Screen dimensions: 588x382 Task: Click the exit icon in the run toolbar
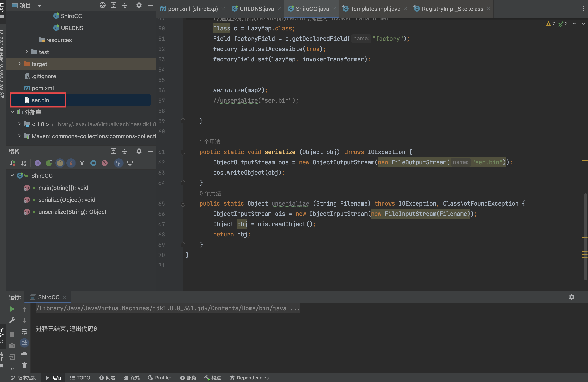click(12, 356)
